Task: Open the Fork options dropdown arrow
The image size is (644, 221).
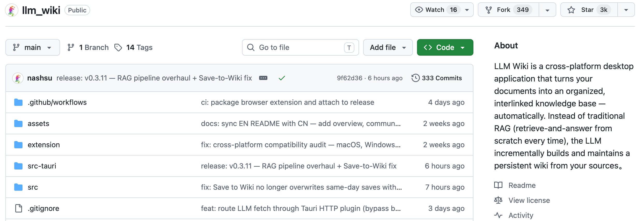Action: click(x=547, y=10)
